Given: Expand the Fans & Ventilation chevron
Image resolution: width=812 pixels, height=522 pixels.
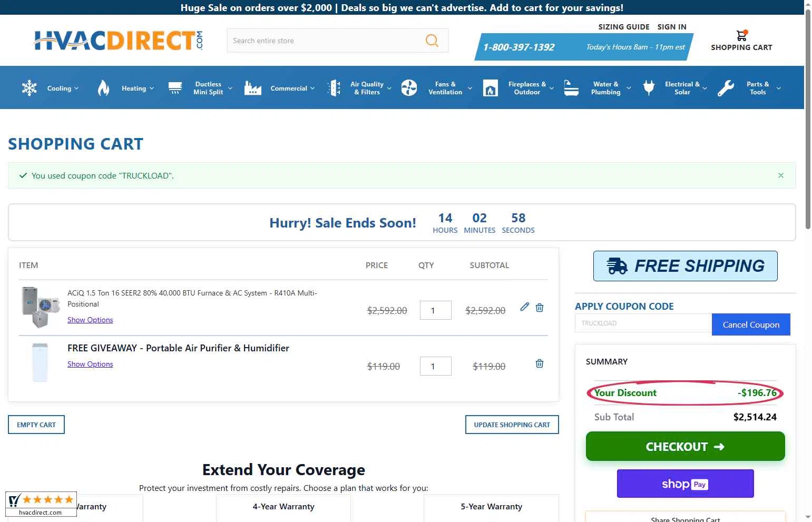Looking at the screenshot, I should coord(470,88).
